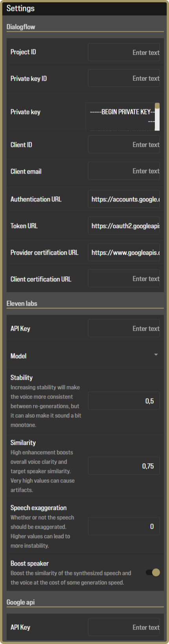Click the Stability value field showing 0,5
The width and height of the screenshot is (169, 644).
[124, 401]
